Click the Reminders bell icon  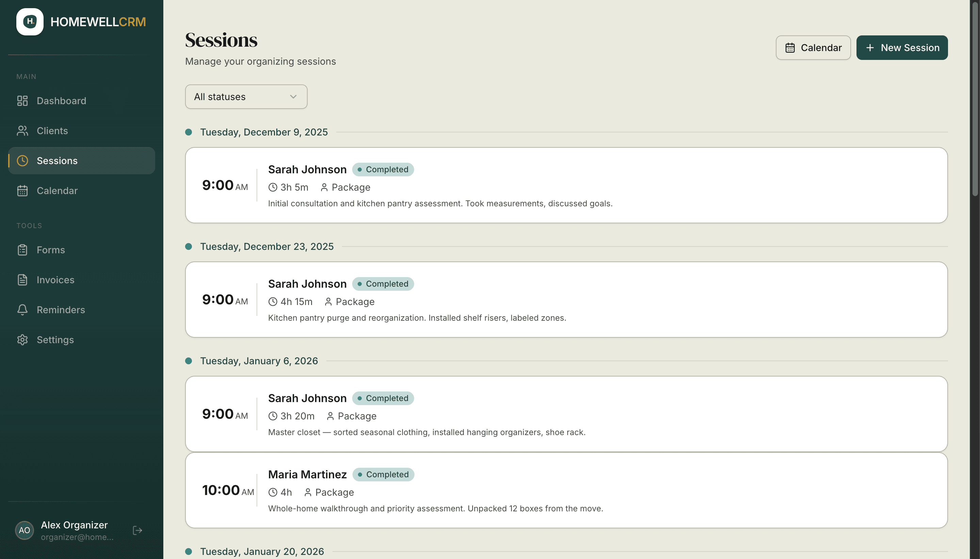click(x=22, y=309)
